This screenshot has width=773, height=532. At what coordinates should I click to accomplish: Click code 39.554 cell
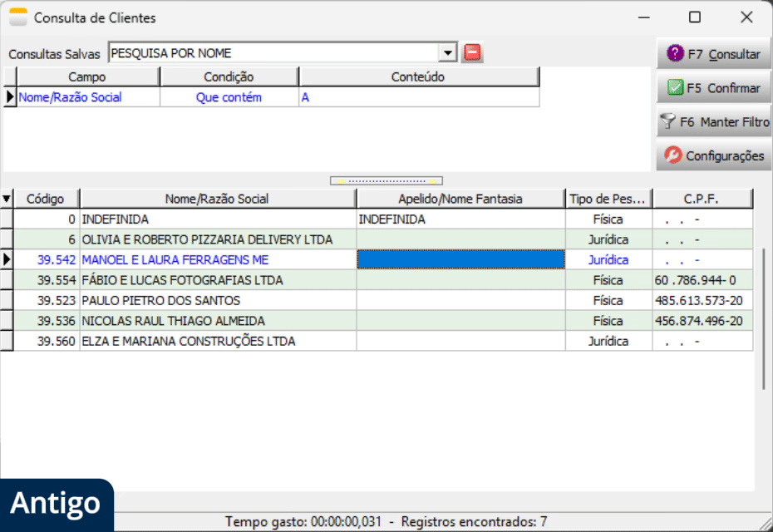pos(47,280)
